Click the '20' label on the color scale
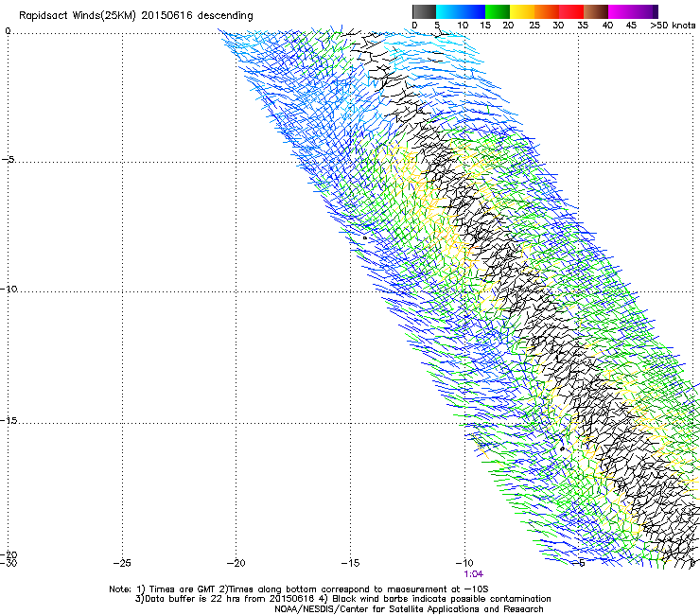This screenshot has height=615, width=700. point(508,26)
